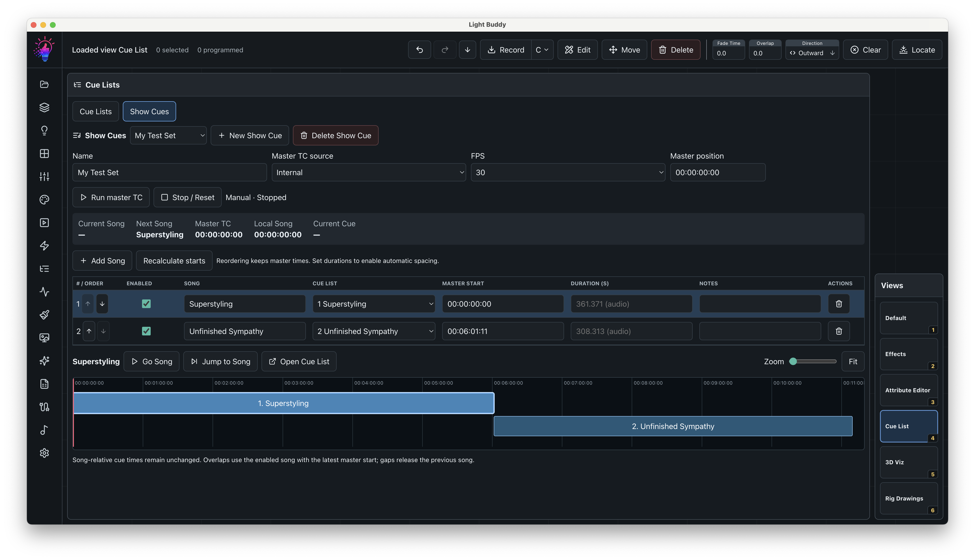Open the Master TC source dropdown
The image size is (975, 560).
(x=369, y=172)
